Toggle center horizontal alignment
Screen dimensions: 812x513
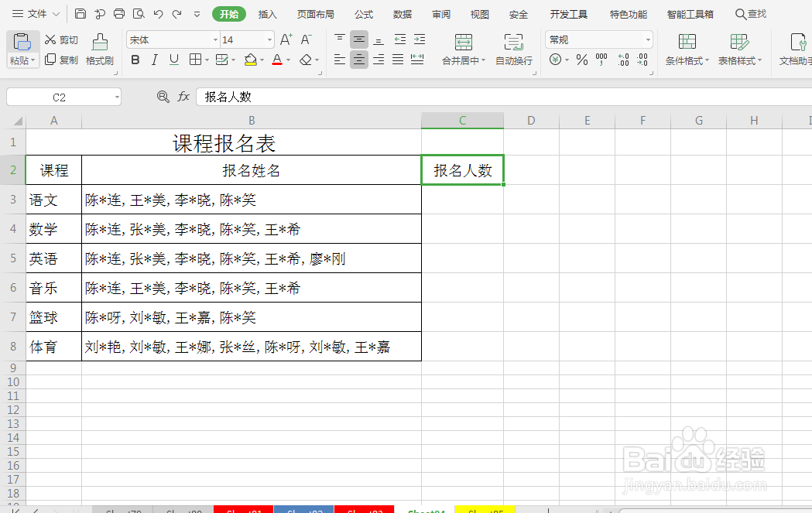coord(359,60)
